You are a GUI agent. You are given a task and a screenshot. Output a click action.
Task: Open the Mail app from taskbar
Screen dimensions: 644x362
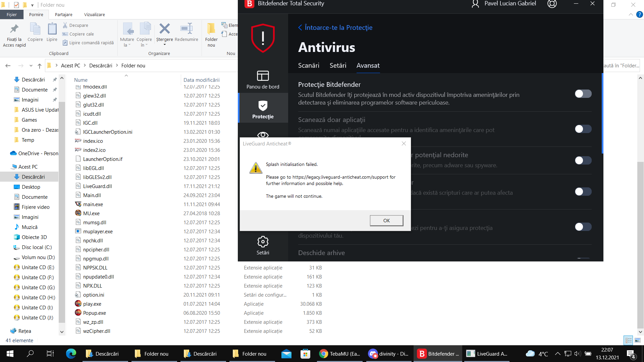coord(286,354)
